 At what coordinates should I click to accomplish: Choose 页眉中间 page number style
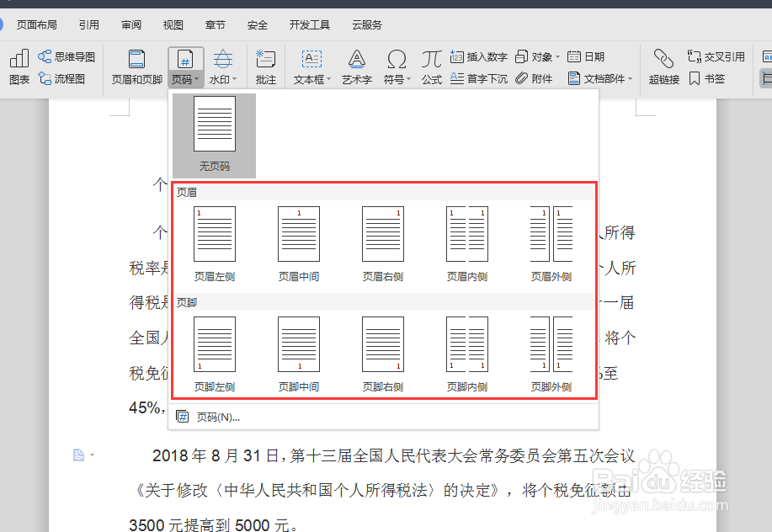[298, 244]
